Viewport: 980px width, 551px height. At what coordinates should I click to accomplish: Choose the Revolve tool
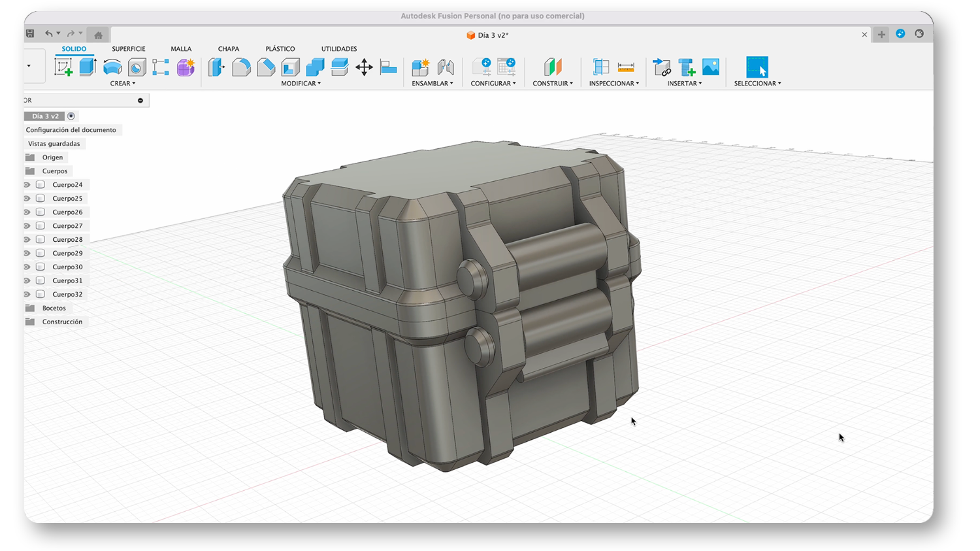coord(112,67)
